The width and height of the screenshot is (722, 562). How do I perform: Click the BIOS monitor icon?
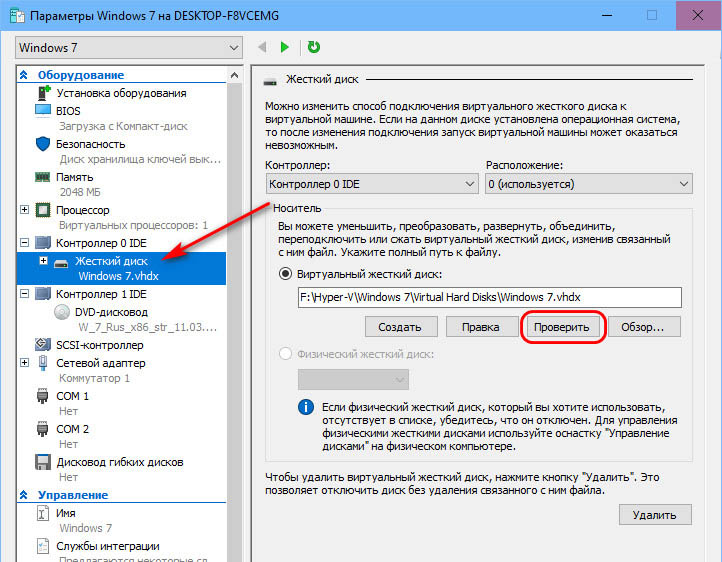coord(43,111)
